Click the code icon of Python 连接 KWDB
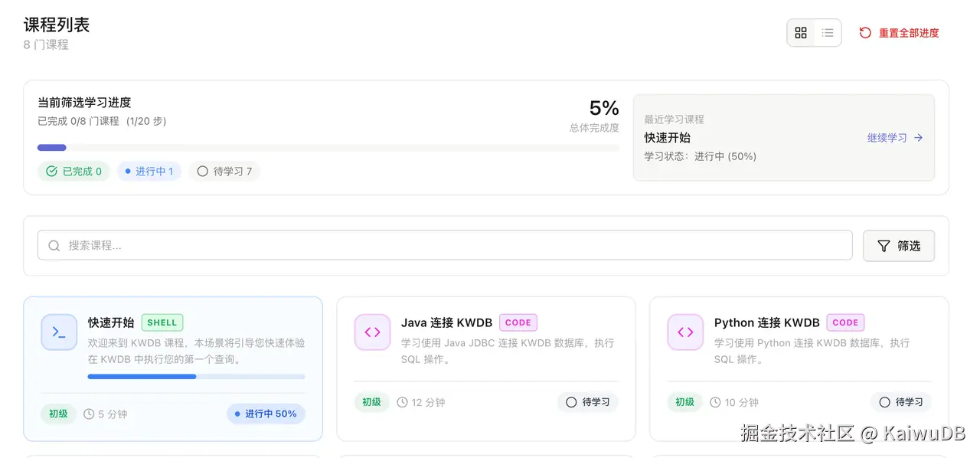Viewport: 980px width, 458px height. point(685,332)
